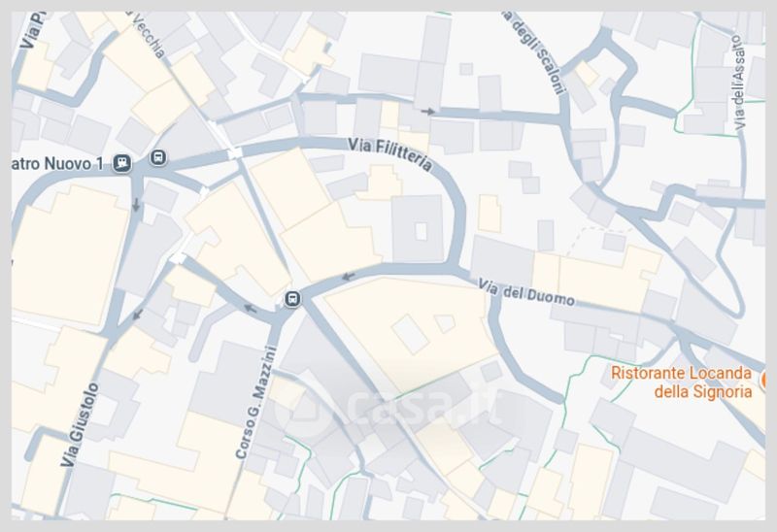Click the diagonal one-way arrow above Via Giustolo
The image size is (777, 532).
(138, 315)
